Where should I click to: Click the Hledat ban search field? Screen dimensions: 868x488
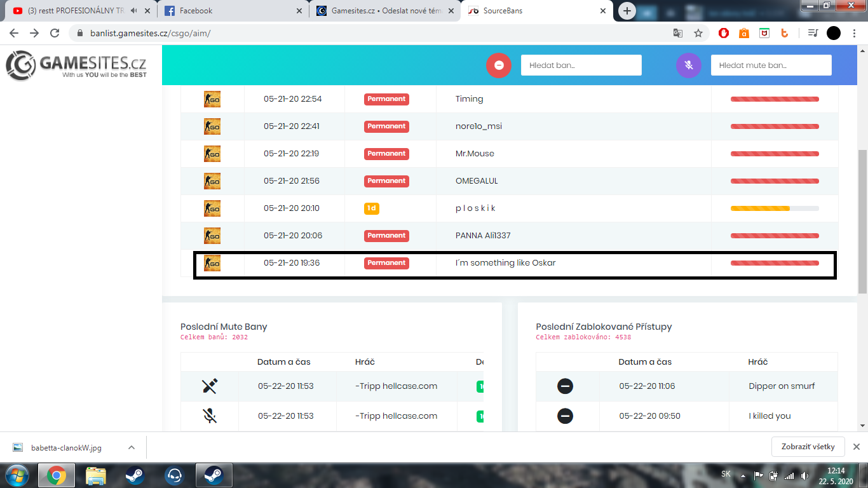pyautogui.click(x=581, y=65)
